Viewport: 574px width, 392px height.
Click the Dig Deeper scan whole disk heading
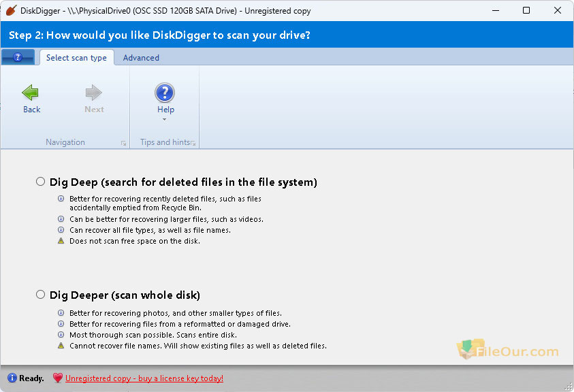[x=125, y=295]
